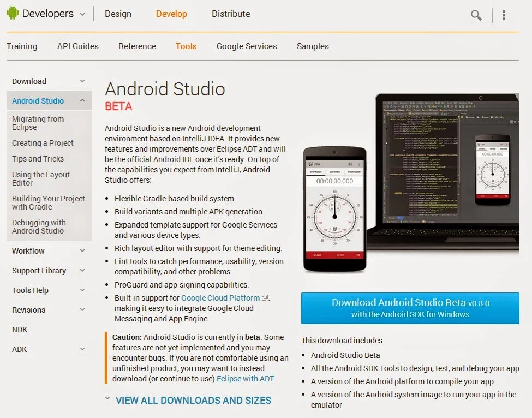The height and width of the screenshot is (418, 532).
Task: Select the Develop tab
Action: pos(171,14)
